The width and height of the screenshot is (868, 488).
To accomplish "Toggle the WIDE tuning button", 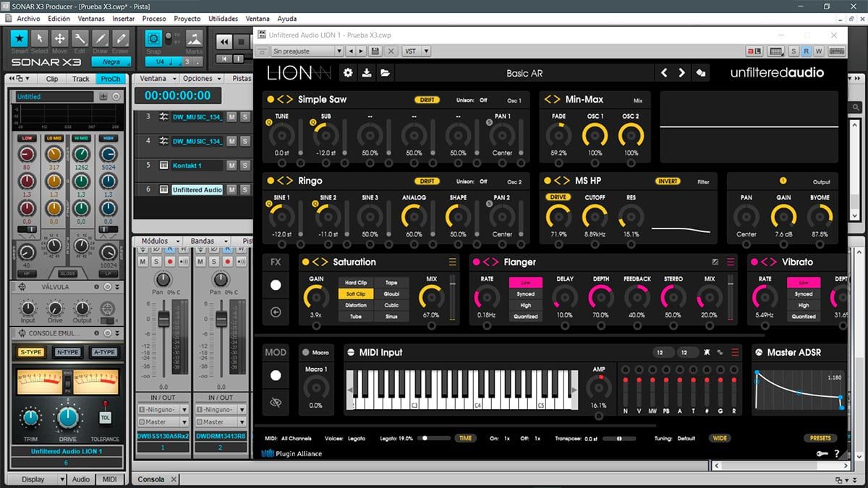I will coord(720,438).
